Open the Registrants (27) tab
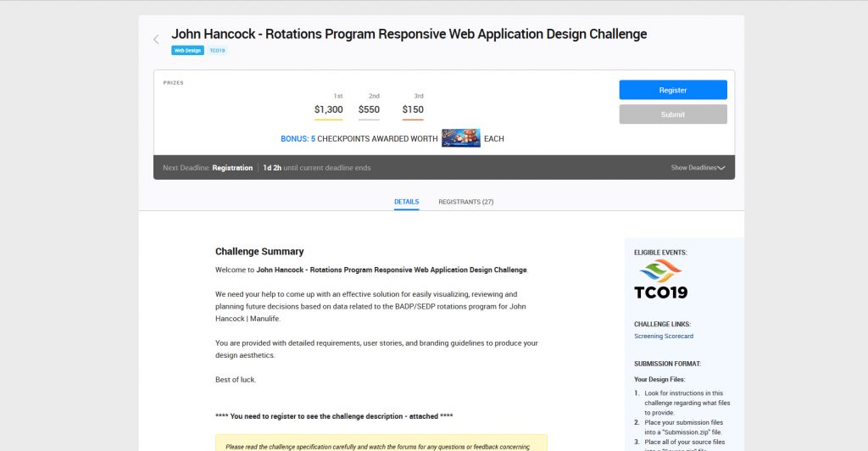The width and height of the screenshot is (868, 451). coord(466,202)
